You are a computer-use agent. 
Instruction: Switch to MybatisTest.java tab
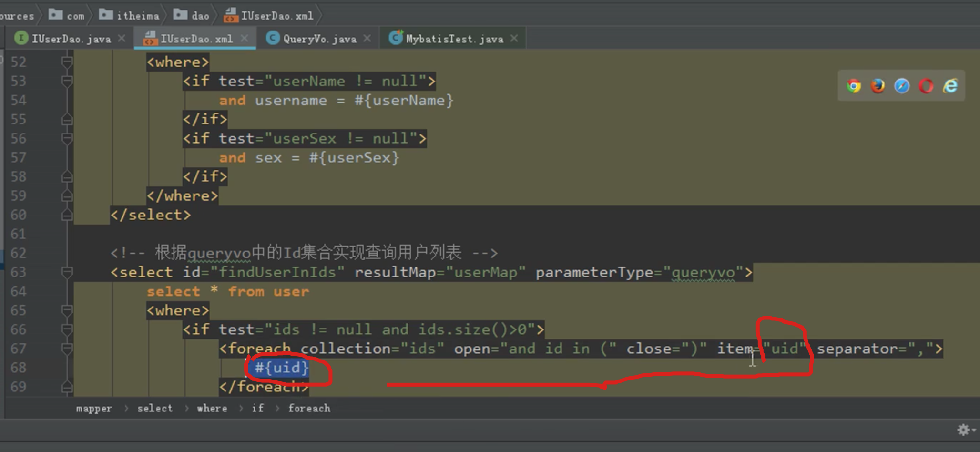454,39
